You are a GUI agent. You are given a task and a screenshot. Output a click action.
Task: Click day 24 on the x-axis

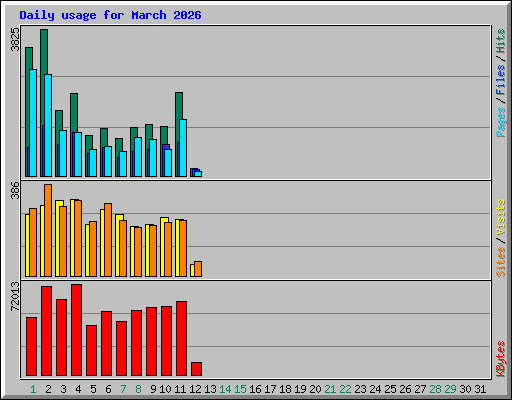pos(375,389)
